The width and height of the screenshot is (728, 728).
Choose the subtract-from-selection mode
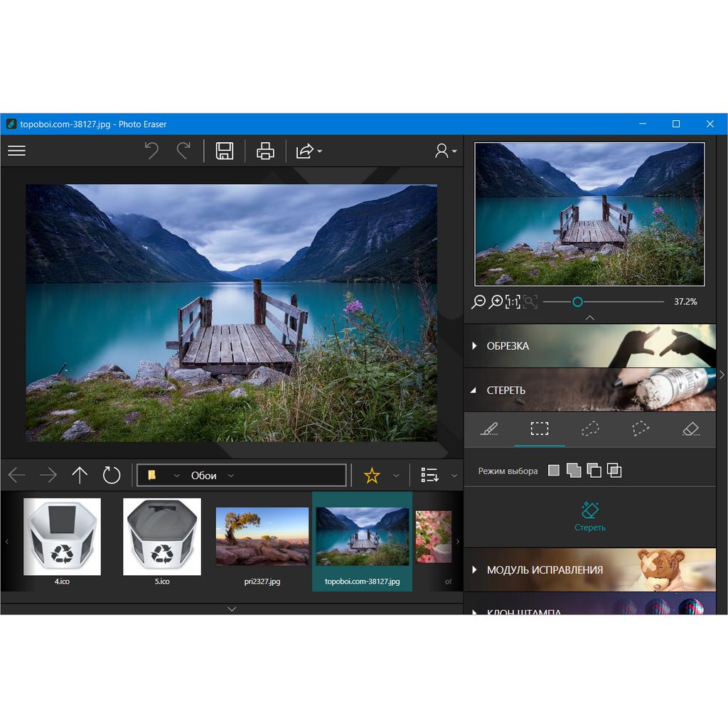[594, 471]
